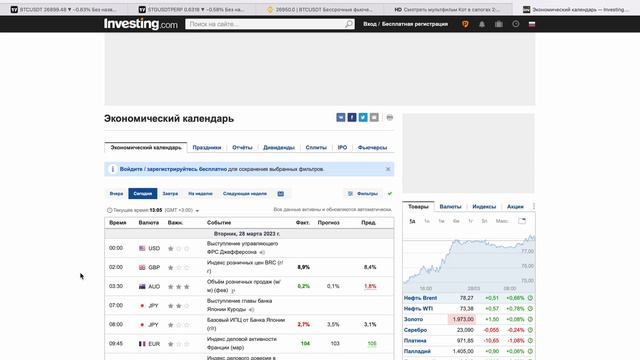Open the Russian flag language selector

[x=532, y=24]
